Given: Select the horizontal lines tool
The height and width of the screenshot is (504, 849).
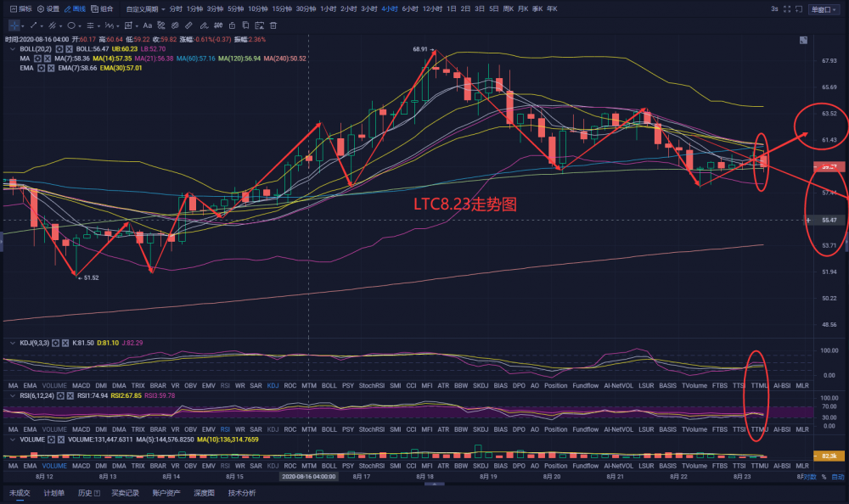Looking at the screenshot, I should (91, 25).
